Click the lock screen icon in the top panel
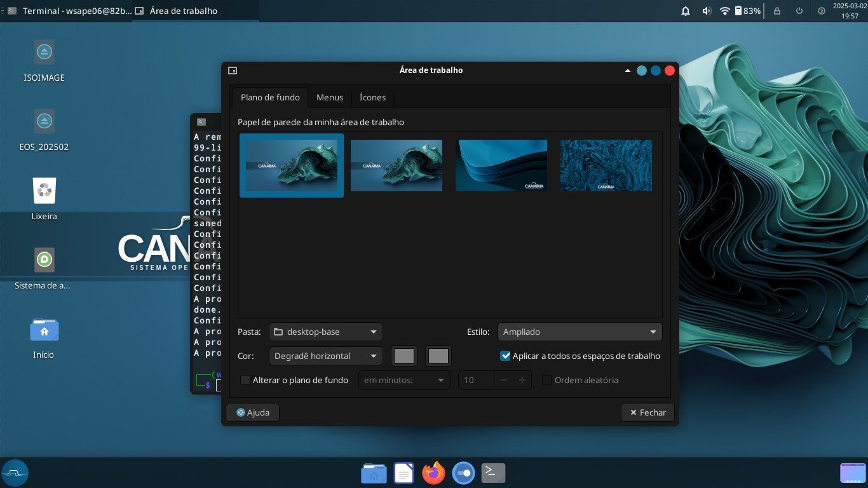 tap(776, 11)
